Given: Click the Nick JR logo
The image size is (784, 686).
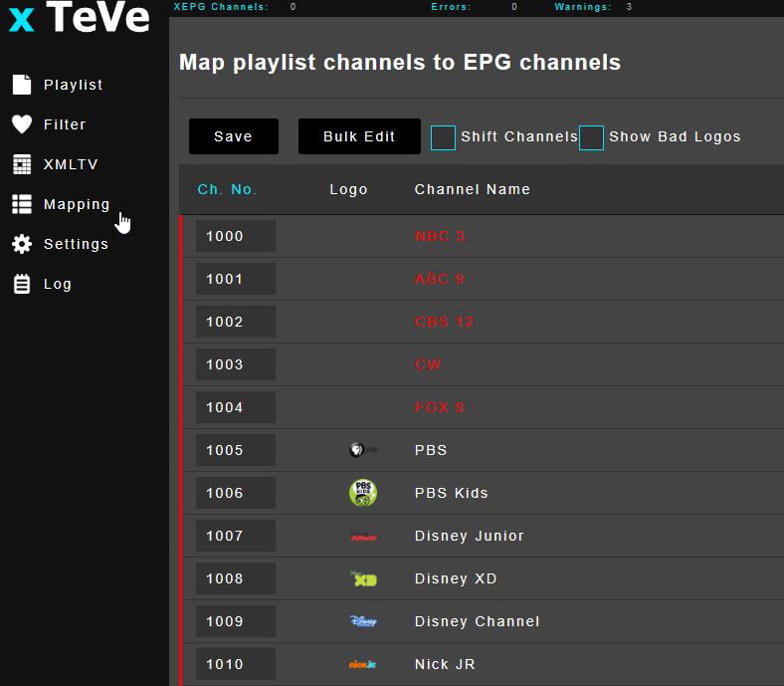Looking at the screenshot, I should [x=363, y=664].
